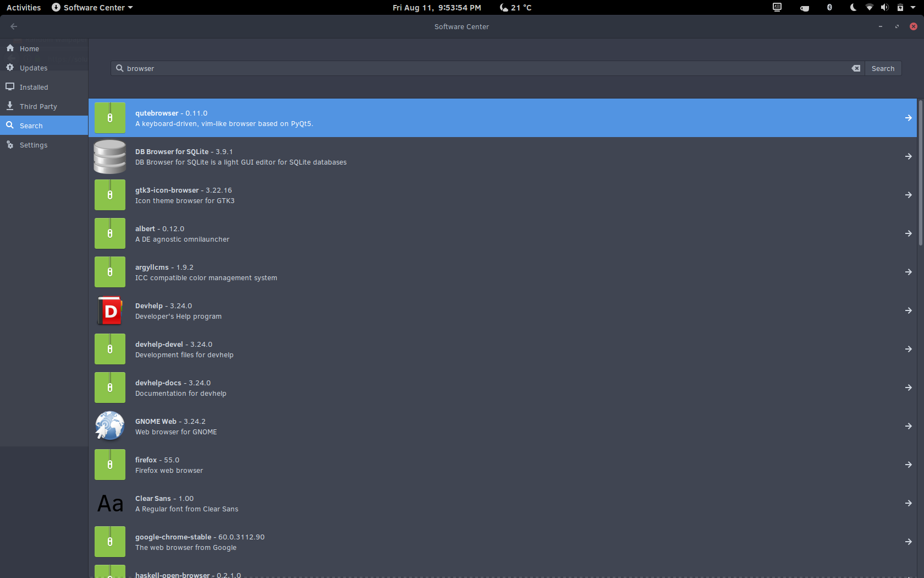Screen dimensions: 924x578
Task: Open devhelp-docs details arrow
Action: point(908,388)
